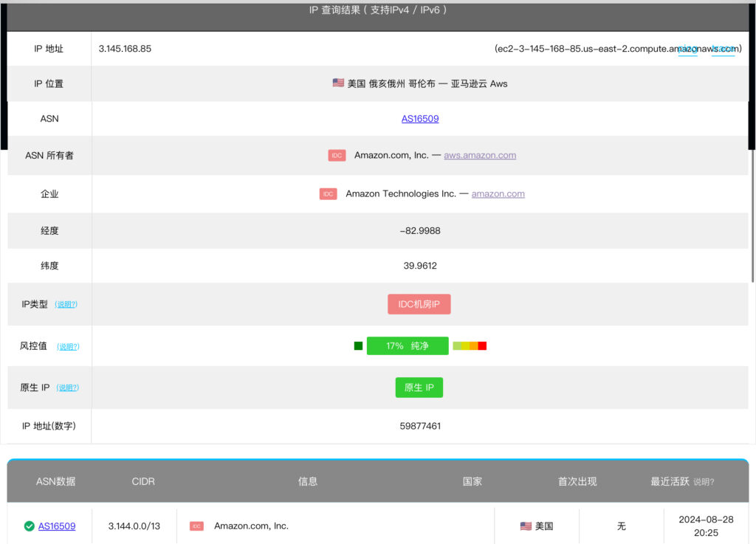Image resolution: width=756 pixels, height=544 pixels.
Task: Click the dark green square risk indicator
Action: point(358,345)
